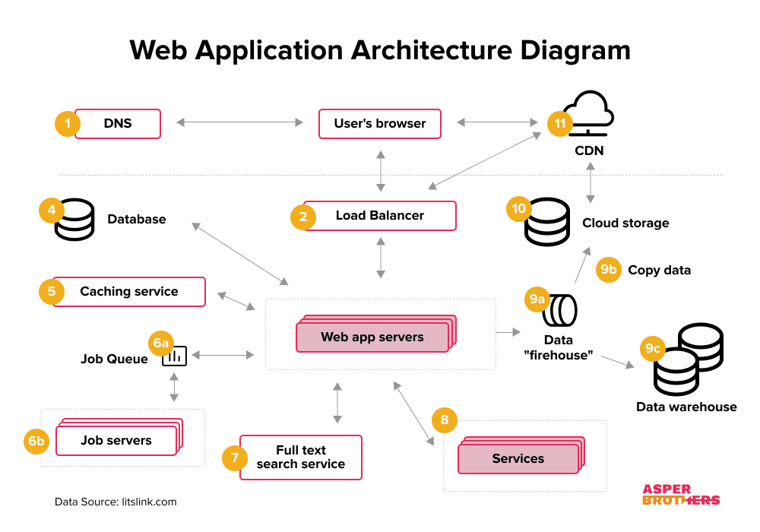Select the Job Queue chart icon

coord(175,356)
